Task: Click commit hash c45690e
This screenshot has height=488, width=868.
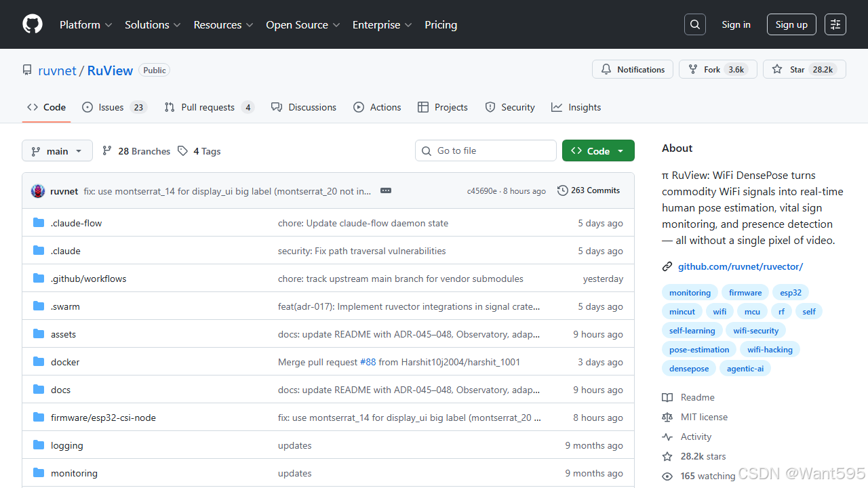Action: pyautogui.click(x=482, y=191)
